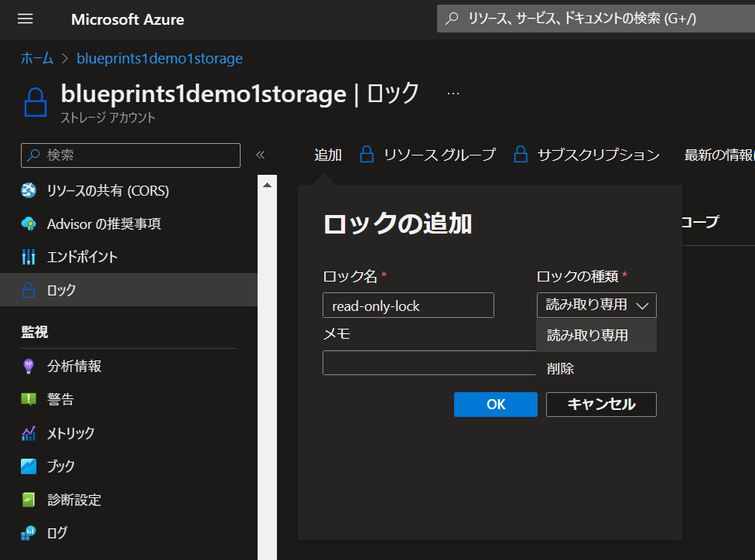Focus the ロック名 text field
This screenshot has height=560, width=755.
coord(408,306)
